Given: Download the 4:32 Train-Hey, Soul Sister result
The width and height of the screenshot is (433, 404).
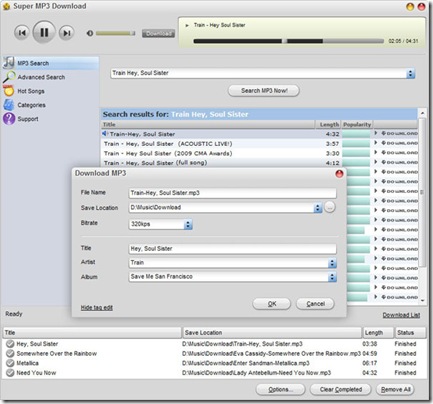Looking at the screenshot, I should click(x=399, y=133).
